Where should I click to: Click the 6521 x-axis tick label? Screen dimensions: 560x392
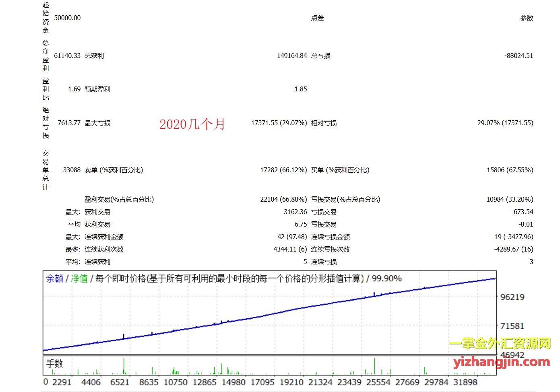tap(120, 382)
